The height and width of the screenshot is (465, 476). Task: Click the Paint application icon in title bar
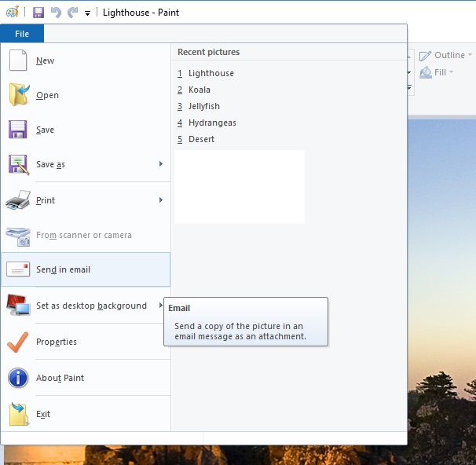point(12,12)
